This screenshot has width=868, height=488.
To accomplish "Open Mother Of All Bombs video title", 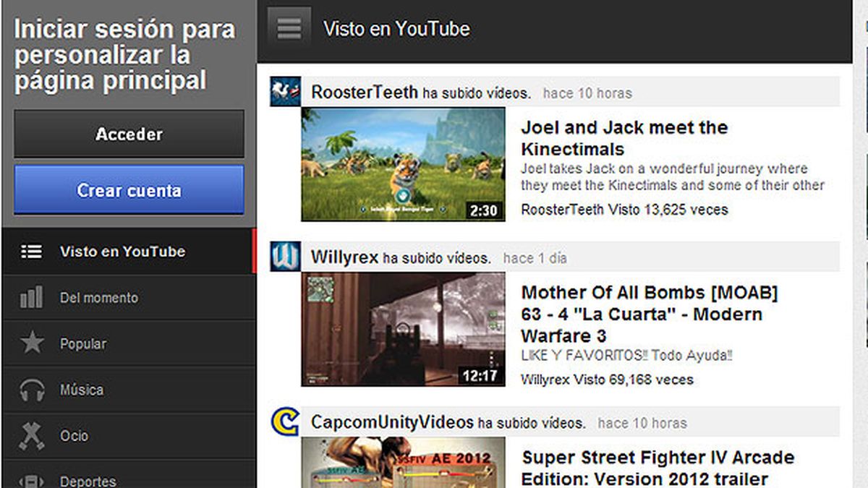I will (x=650, y=314).
